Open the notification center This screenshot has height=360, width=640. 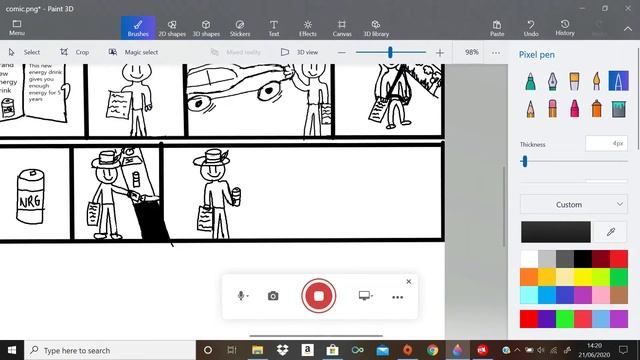click(x=623, y=350)
